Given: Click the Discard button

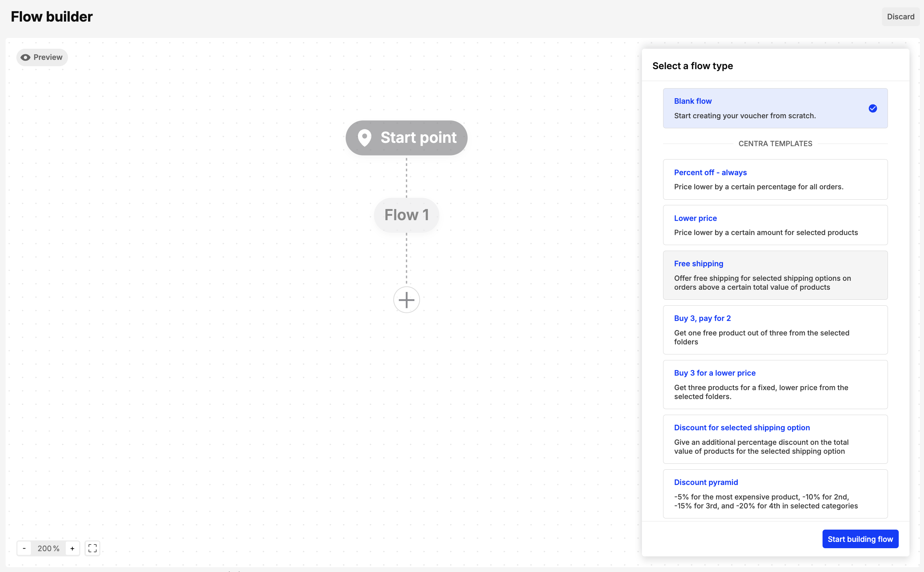Looking at the screenshot, I should click(x=900, y=17).
